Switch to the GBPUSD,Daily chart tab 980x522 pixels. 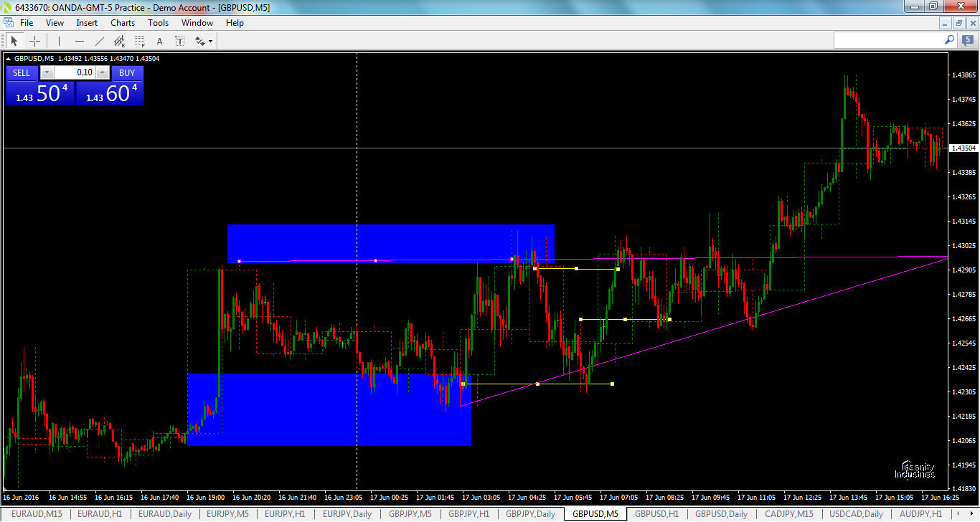[x=720, y=514]
